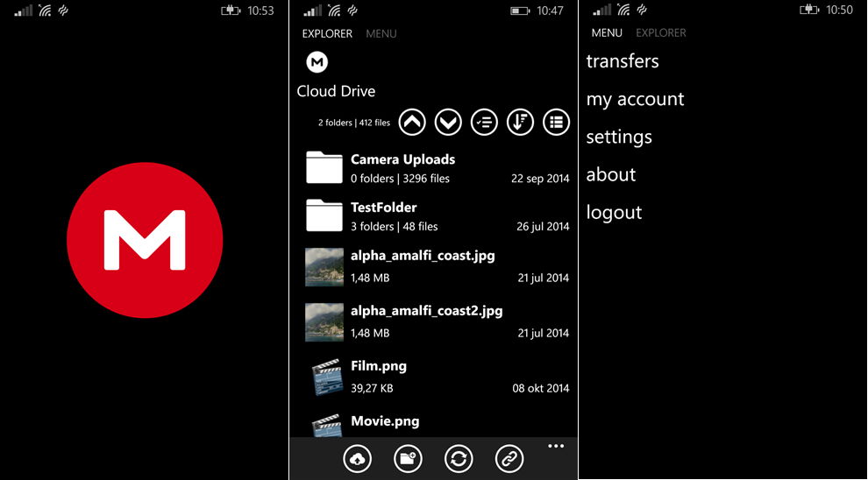Image resolution: width=868 pixels, height=480 pixels.
Task: Select the Film.png file name
Action: 379,366
